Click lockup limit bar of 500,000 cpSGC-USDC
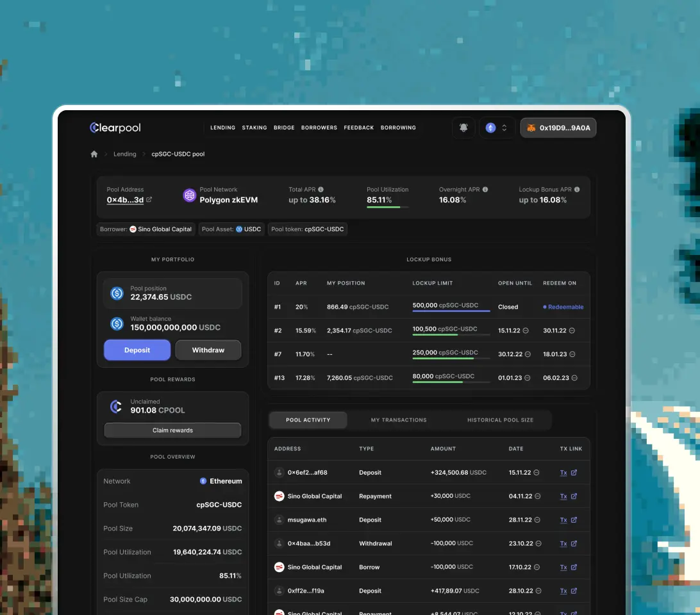The width and height of the screenshot is (700, 615). (x=451, y=311)
